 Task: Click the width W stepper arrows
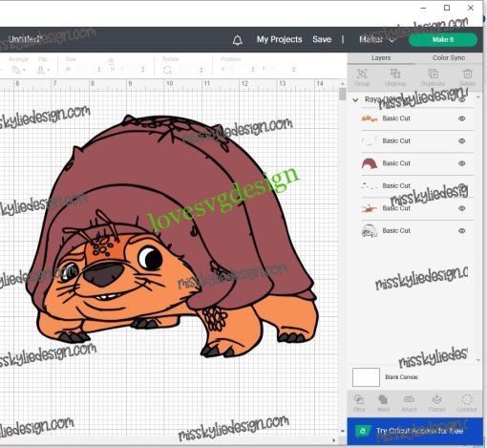99,69
